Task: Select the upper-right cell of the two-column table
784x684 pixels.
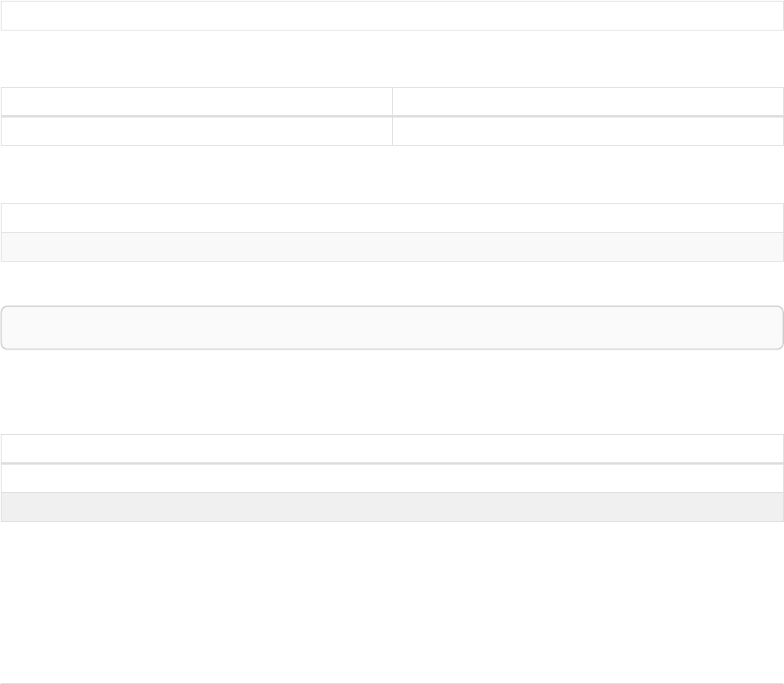Action: (588, 102)
